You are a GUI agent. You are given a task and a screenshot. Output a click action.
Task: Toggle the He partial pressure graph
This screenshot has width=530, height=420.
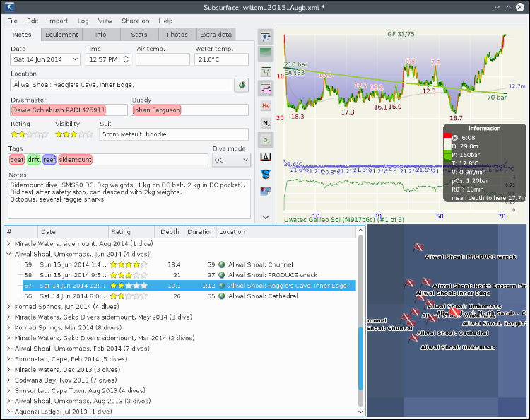[x=266, y=105]
